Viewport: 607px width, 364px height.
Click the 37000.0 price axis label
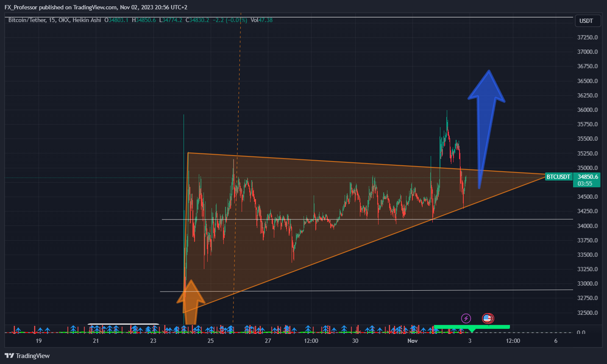tap(588, 52)
